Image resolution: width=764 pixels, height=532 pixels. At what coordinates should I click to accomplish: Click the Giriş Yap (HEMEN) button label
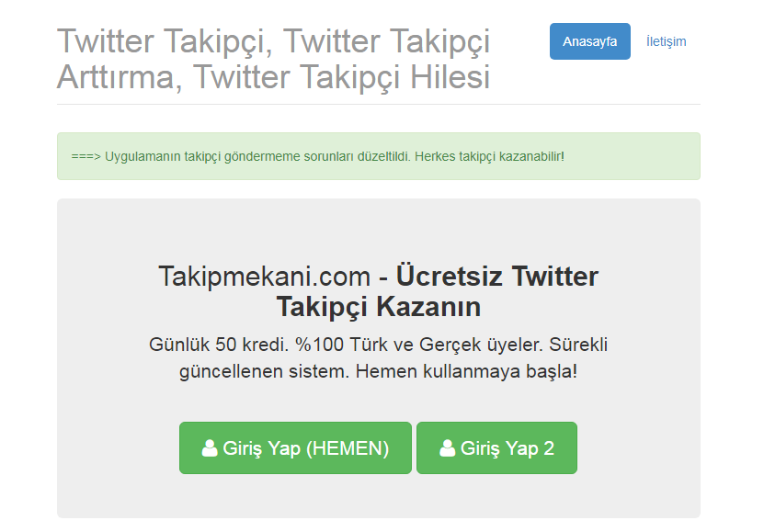pos(306,448)
